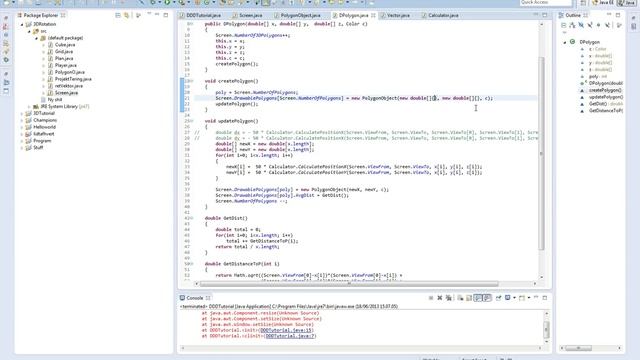Image resolution: width=640 pixels, height=360 pixels.
Task: Fold the createPolygon() method in editor
Action: tap(192, 81)
